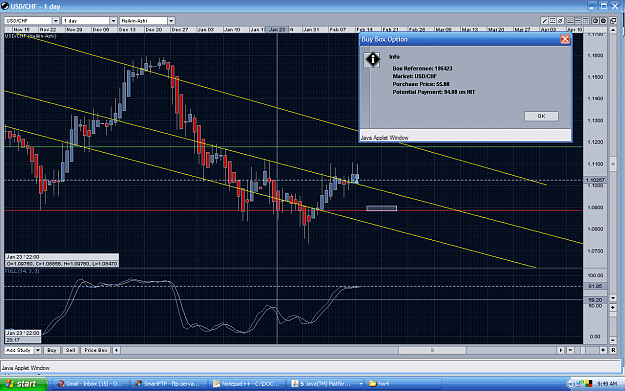
Task: Click the 1.10257 current price label
Action: (x=595, y=180)
